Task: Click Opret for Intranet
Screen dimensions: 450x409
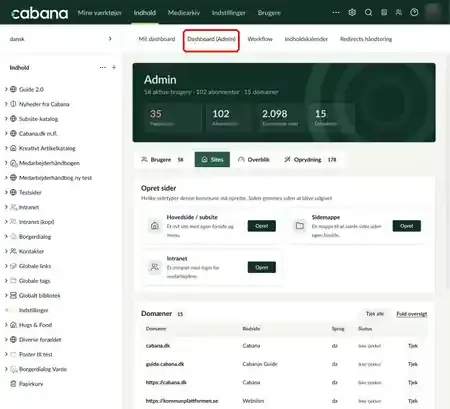Action: (x=262, y=267)
